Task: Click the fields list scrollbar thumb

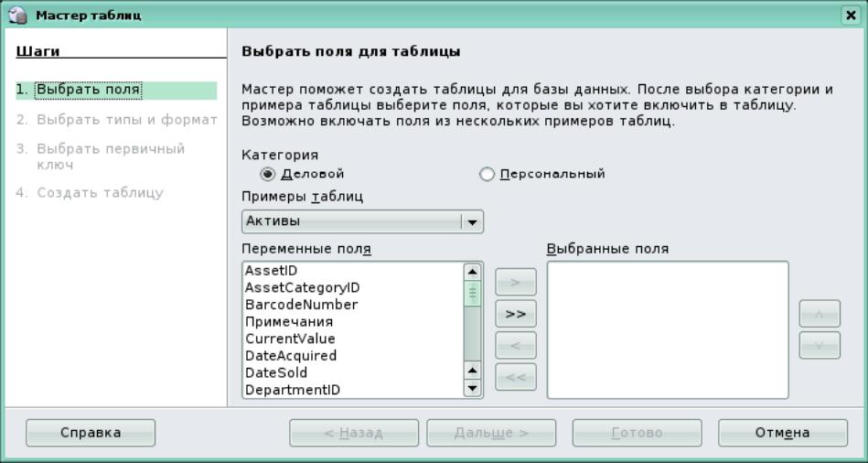Action: pyautogui.click(x=472, y=293)
